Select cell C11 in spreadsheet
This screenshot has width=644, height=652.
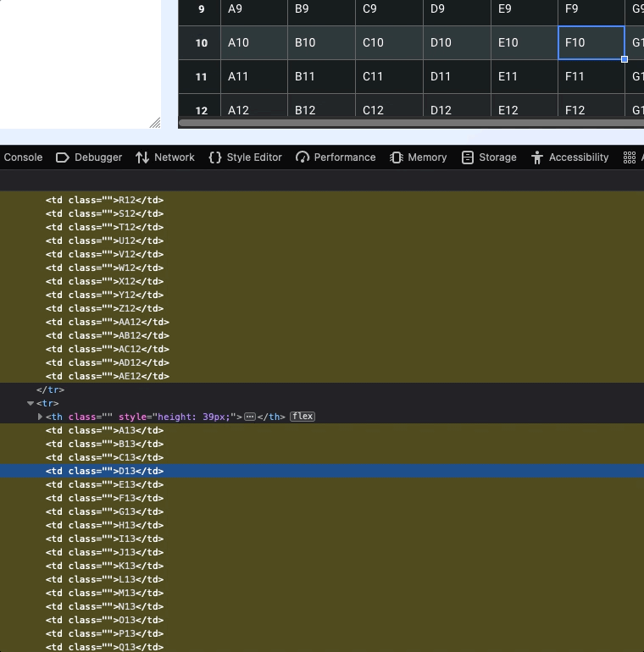390,76
